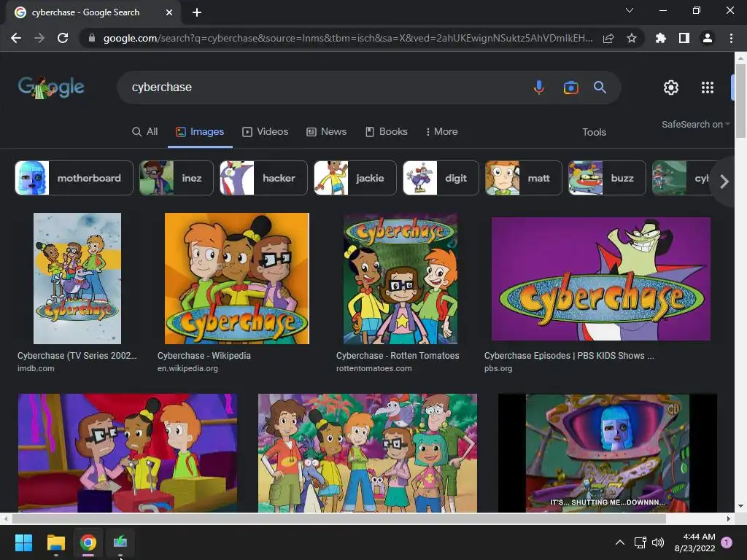This screenshot has width=747, height=560.
Task: Open the Tools filter options
Action: tap(594, 133)
